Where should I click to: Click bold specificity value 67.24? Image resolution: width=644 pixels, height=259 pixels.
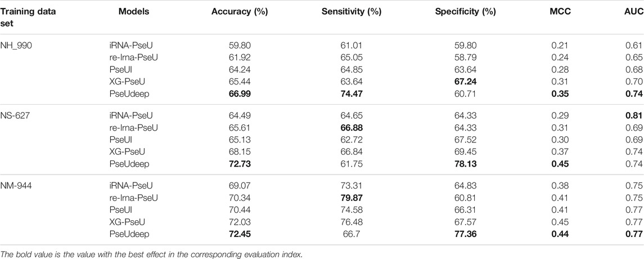click(465, 83)
